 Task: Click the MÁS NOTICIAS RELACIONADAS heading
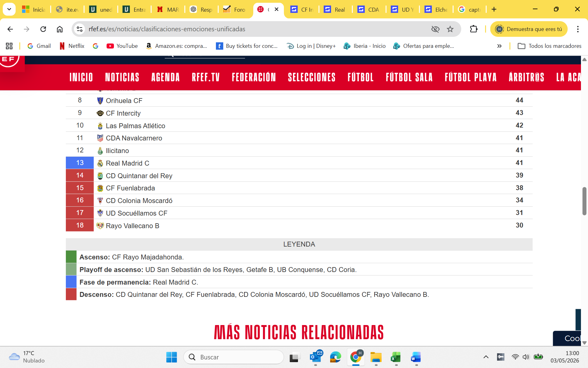coord(299,332)
